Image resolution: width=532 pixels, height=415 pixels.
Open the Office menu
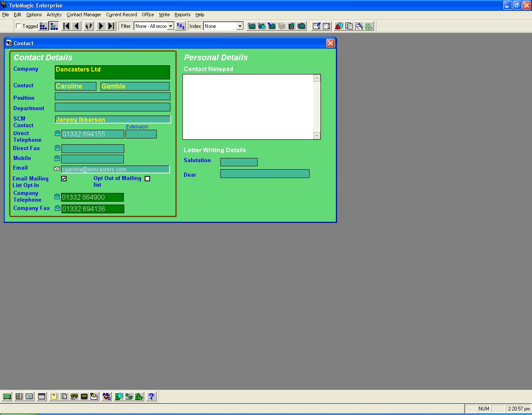(148, 15)
